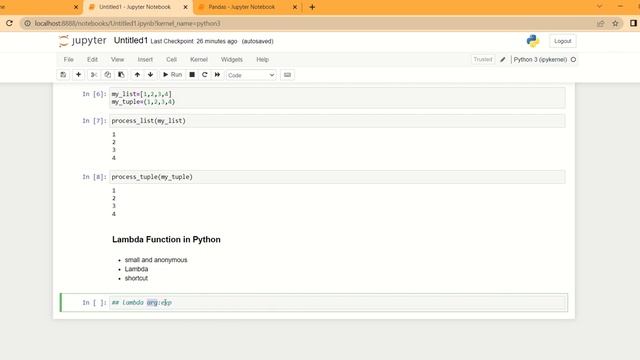Open the cell type dropdown showing Code
This screenshot has height=360, width=640.
tap(251, 75)
